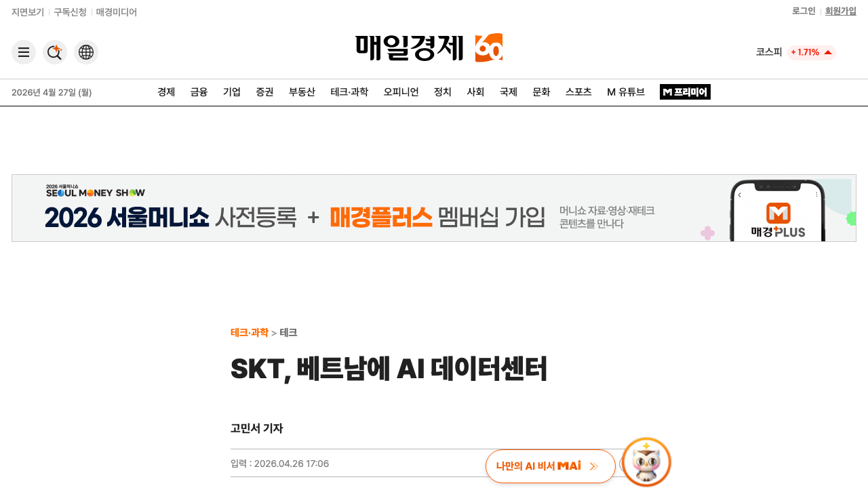Select 경제 menu item
The image size is (868, 488).
tap(166, 92)
